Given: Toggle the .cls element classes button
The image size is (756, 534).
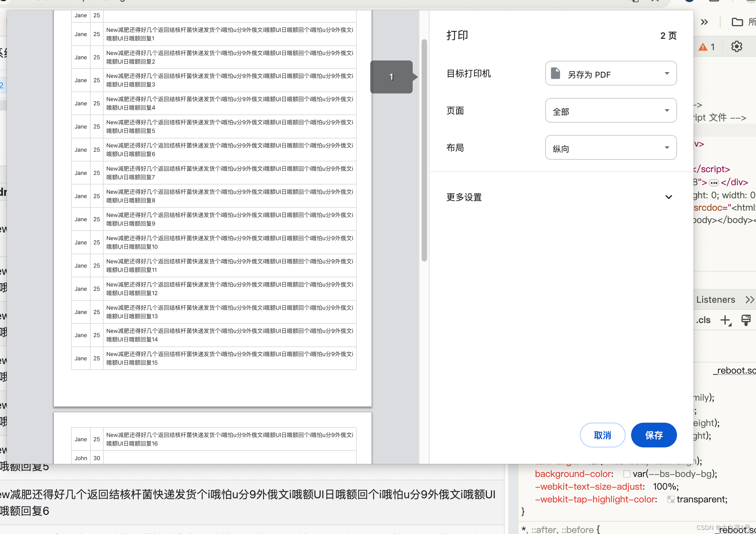Looking at the screenshot, I should (703, 320).
